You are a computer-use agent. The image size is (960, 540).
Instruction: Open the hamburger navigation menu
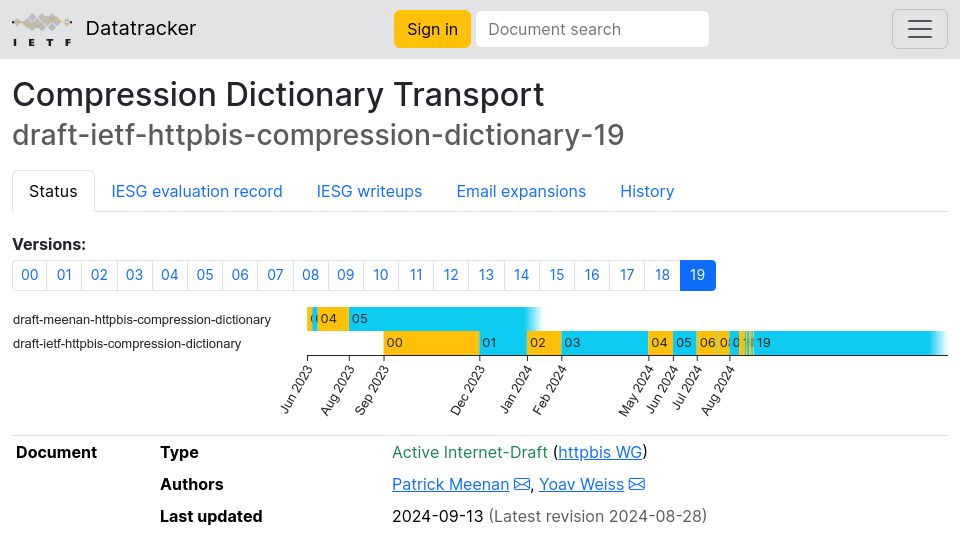coord(920,29)
